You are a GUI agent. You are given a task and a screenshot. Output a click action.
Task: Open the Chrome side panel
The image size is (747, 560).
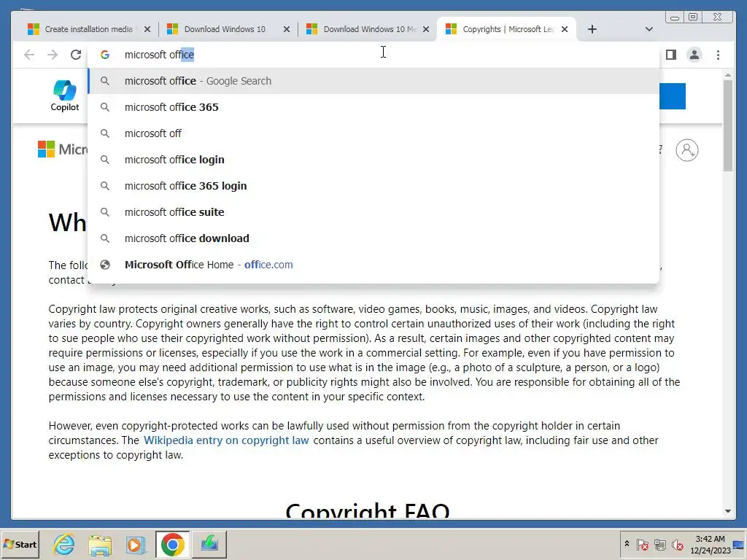(671, 55)
